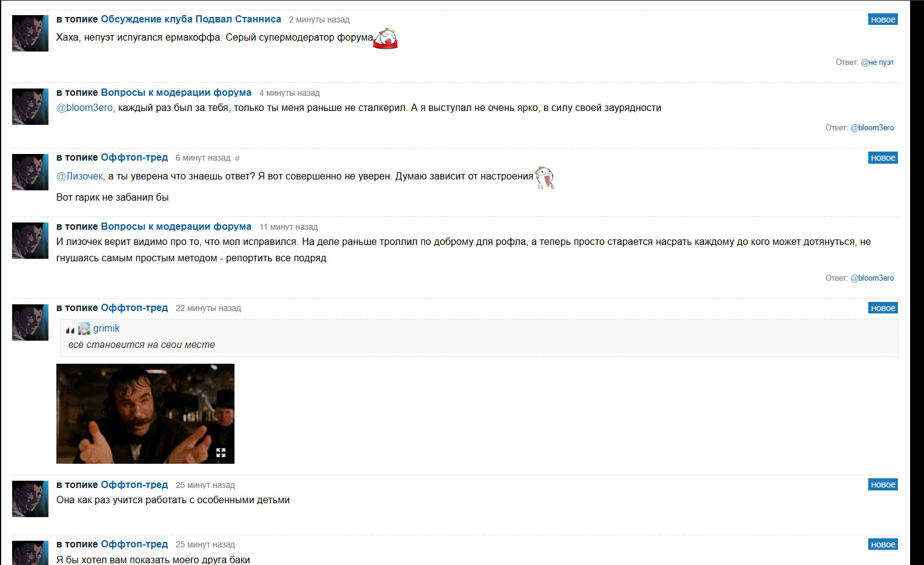Image resolution: width=924 pixels, height=565 pixels.
Task: Click the screaming emoticon after 'настроения'
Action: pos(545,178)
